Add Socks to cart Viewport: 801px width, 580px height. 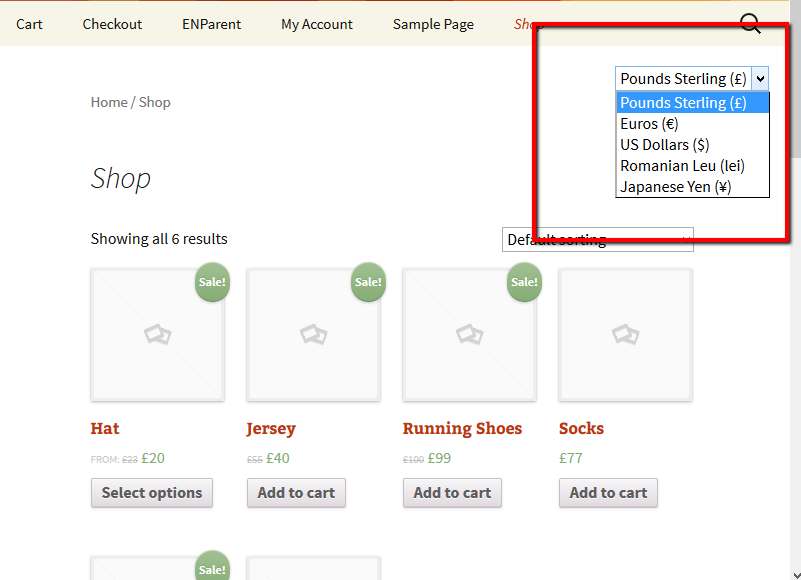tap(608, 493)
